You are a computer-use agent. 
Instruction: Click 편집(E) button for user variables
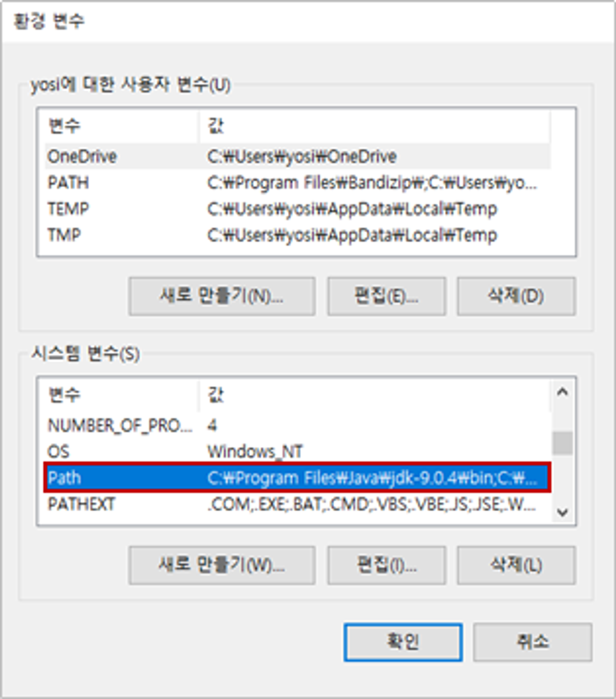[x=386, y=296]
